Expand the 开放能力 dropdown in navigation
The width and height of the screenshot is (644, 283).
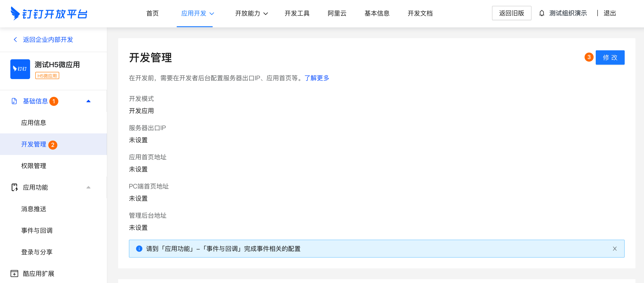tap(251, 13)
